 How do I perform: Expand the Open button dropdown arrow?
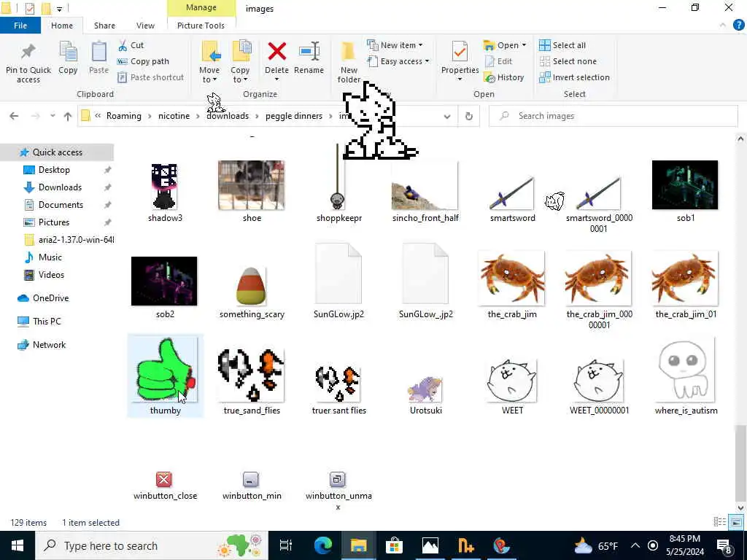[x=524, y=45]
